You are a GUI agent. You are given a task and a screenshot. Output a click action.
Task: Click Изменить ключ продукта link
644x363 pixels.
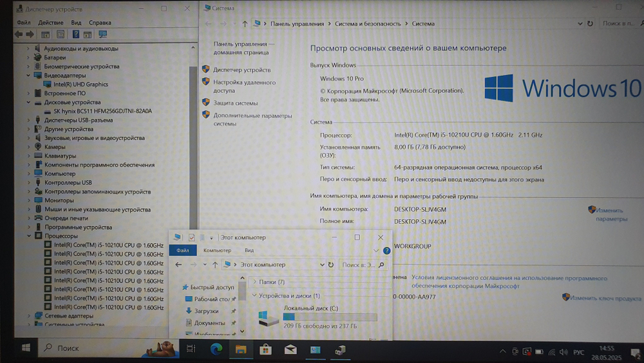(605, 298)
